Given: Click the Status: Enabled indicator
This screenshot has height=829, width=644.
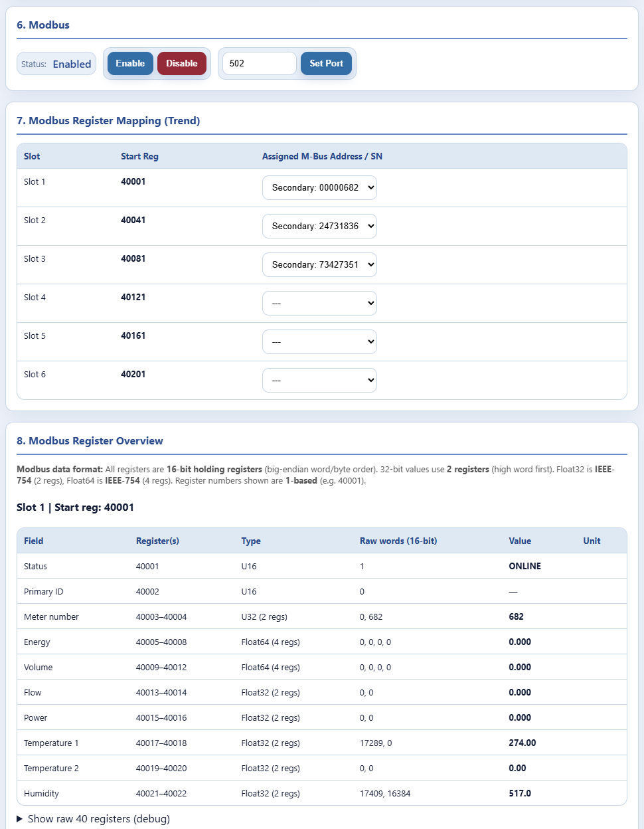Looking at the screenshot, I should (x=56, y=64).
